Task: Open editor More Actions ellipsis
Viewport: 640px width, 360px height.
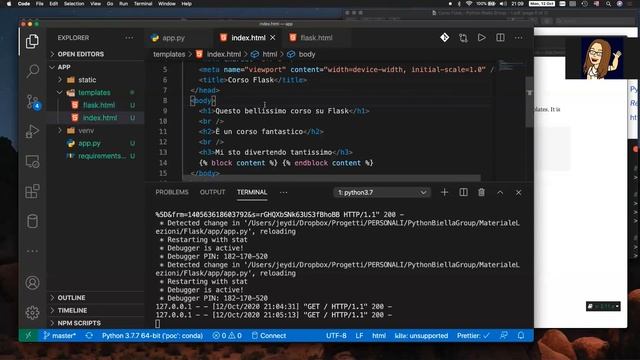Action: (x=518, y=38)
